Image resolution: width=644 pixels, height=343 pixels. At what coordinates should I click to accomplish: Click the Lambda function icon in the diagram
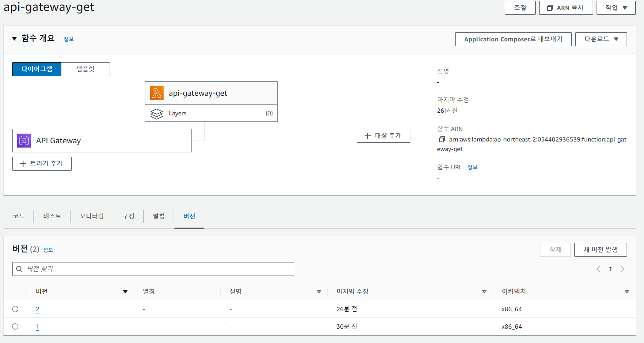[x=157, y=93]
